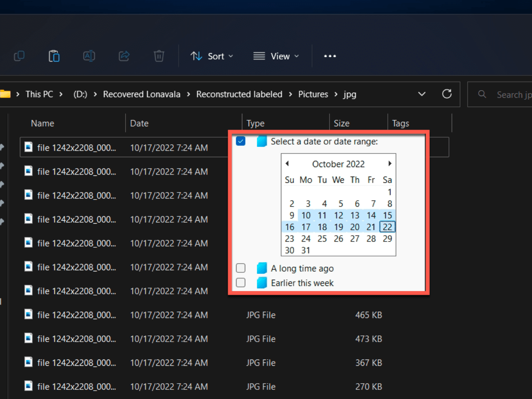
Task: Select October 25 in the calendar
Action: point(322,239)
